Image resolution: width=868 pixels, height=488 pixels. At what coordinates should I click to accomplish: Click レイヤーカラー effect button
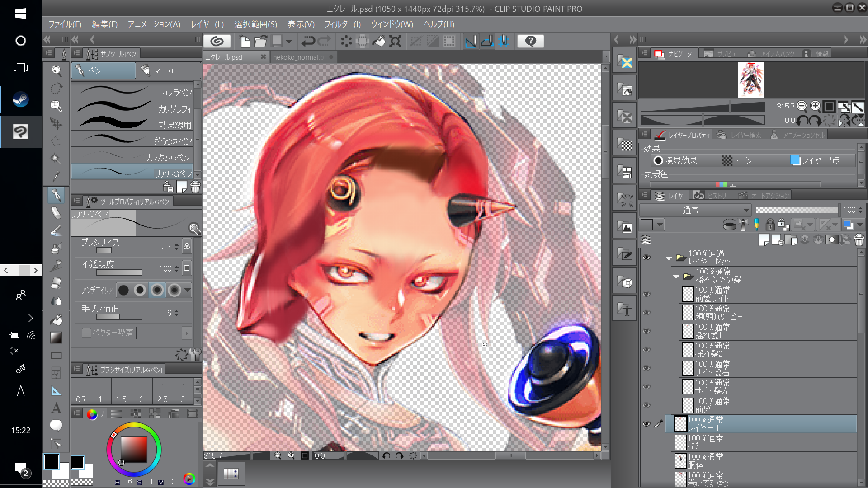point(818,160)
